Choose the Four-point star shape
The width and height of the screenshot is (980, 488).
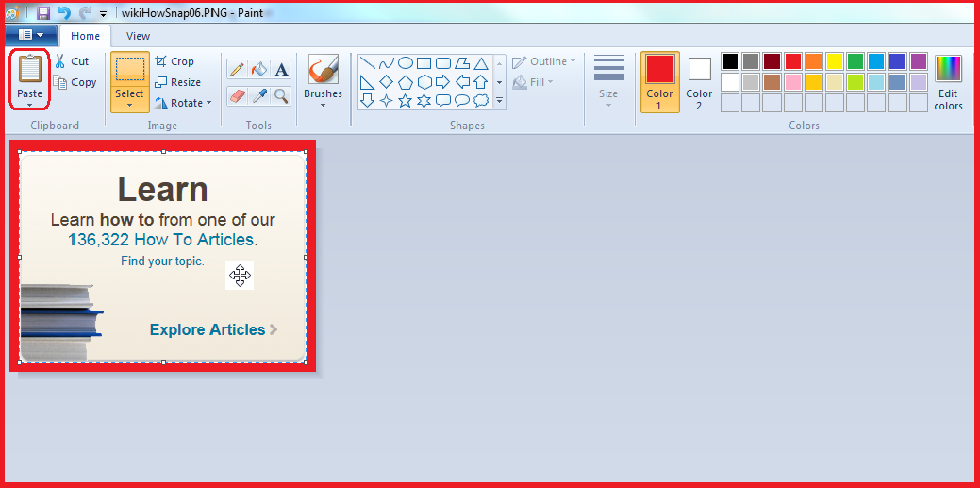387,100
